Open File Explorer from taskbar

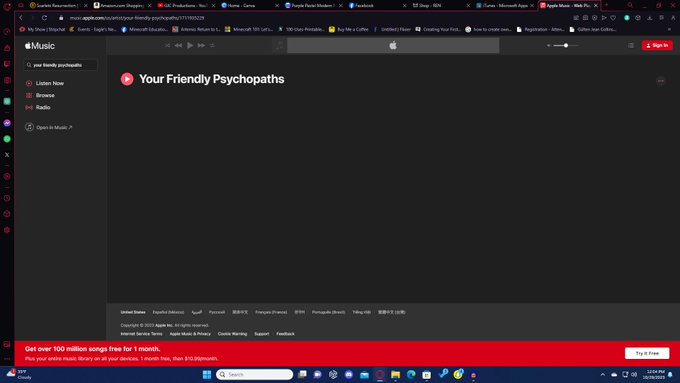click(396, 374)
